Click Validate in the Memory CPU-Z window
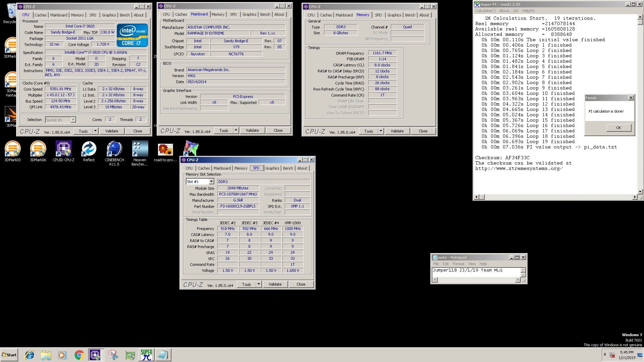This screenshot has width=644, height=362. (397, 131)
